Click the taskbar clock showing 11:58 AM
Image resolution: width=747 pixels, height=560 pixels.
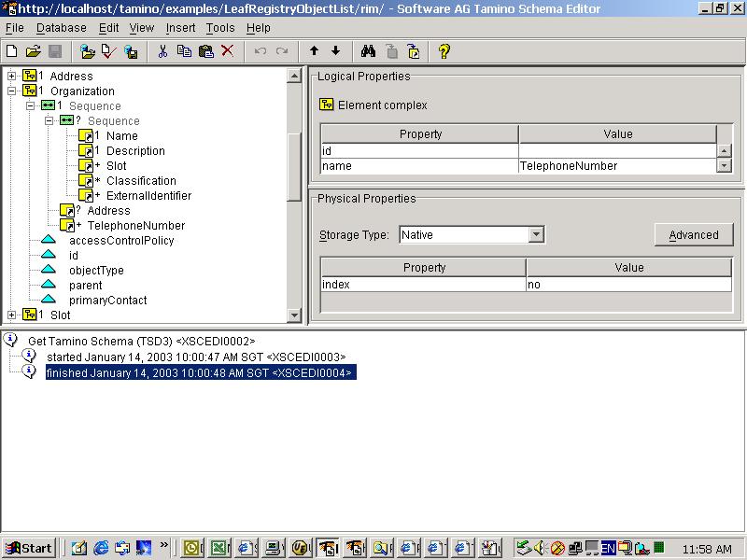(x=707, y=549)
